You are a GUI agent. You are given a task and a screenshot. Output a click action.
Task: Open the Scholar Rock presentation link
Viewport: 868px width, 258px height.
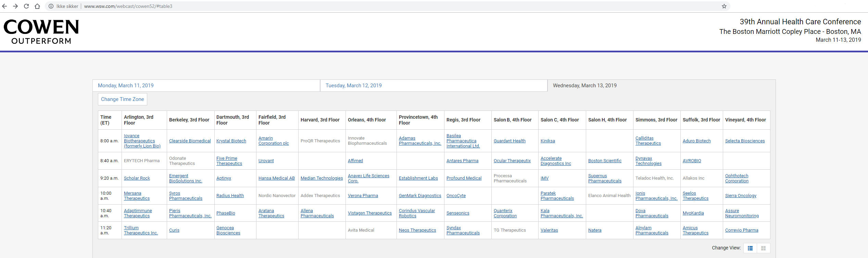137,178
